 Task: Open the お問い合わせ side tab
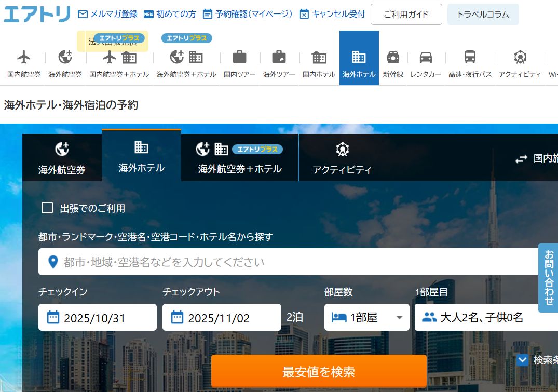(x=549, y=277)
